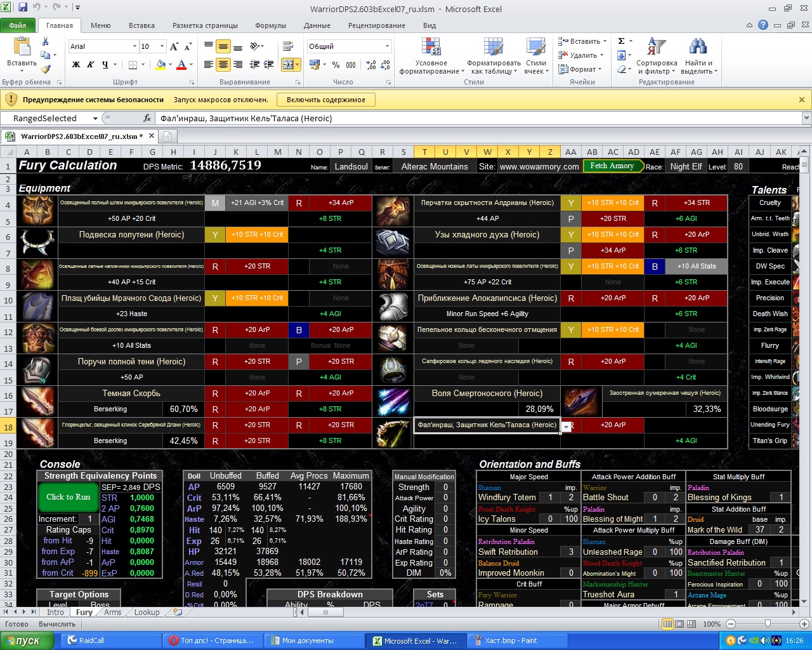The image size is (812, 650).
Task: Toggle bold (Ж) formatting
Action: pos(76,65)
